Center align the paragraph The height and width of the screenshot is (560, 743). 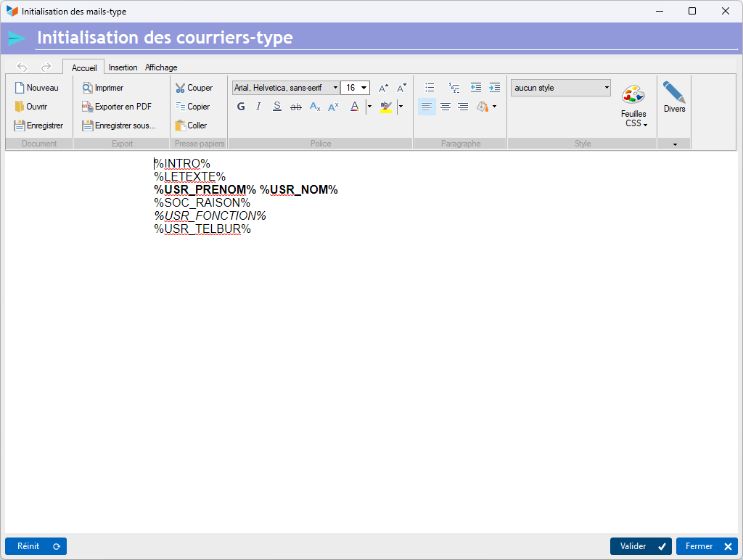click(445, 107)
